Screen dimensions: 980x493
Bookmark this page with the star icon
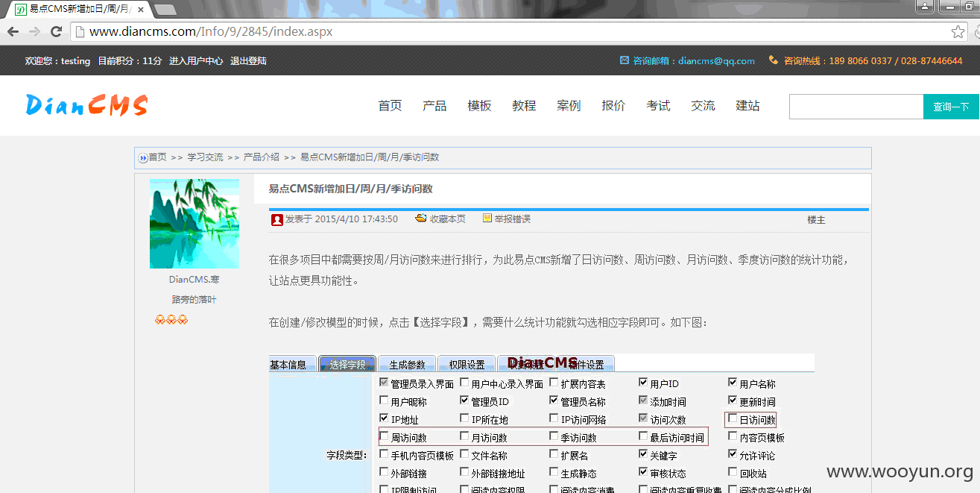[958, 32]
